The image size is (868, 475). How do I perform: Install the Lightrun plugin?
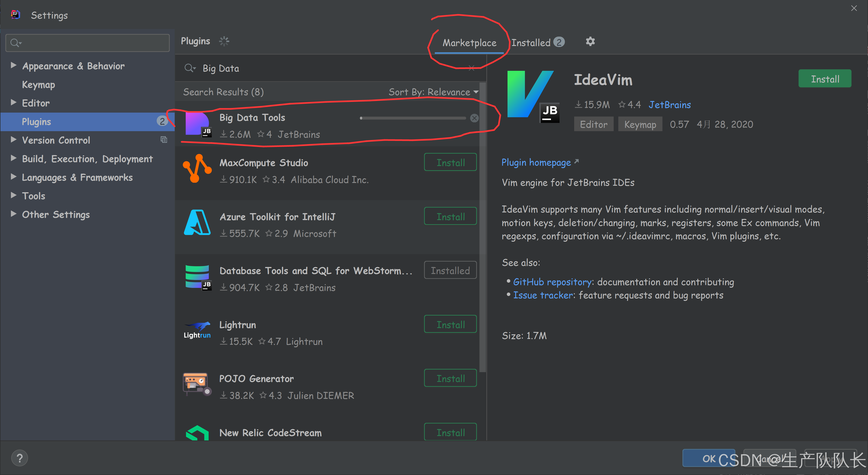point(450,324)
